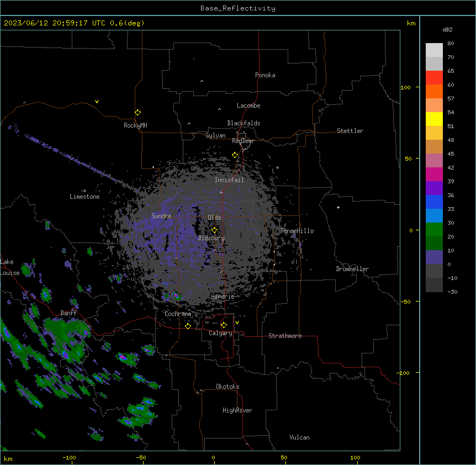The image size is (476, 465).
Task: Click the Sylvan label
Action: [215, 135]
